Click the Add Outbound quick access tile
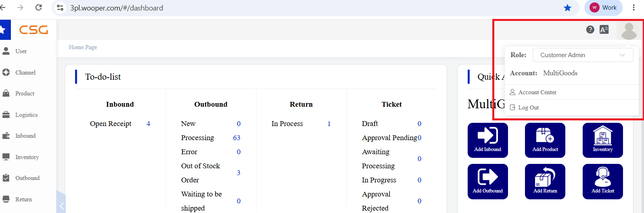Image resolution: width=644 pixels, height=213 pixels. click(x=487, y=182)
